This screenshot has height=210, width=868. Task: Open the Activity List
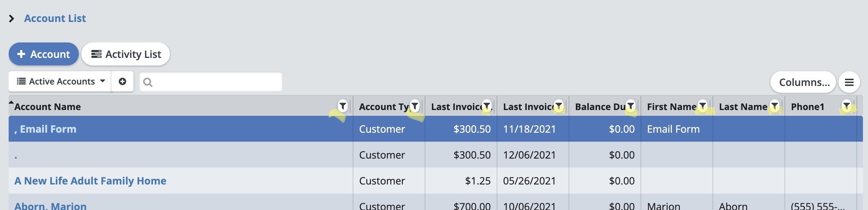tap(126, 54)
